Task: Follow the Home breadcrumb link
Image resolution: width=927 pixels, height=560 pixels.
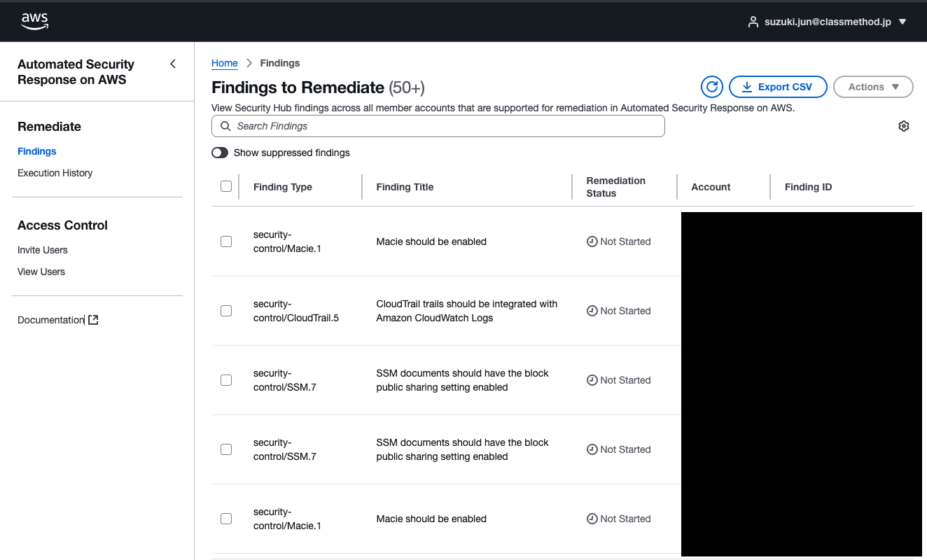Action: coord(224,63)
